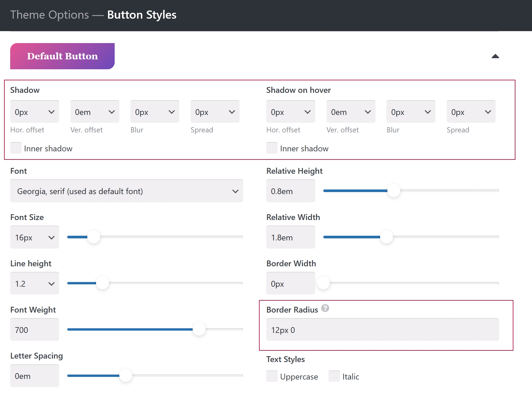Open Shadow on hover Spread dropdown
This screenshot has height=399, width=532.
(x=471, y=112)
